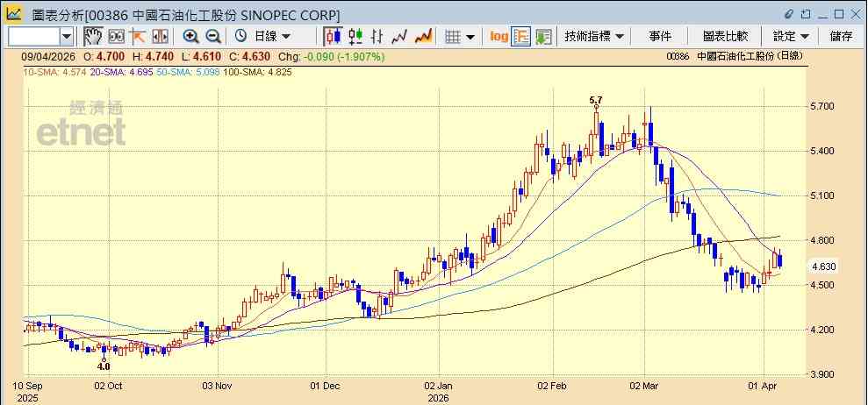The width and height of the screenshot is (868, 405).
Task: Switch to colored bar-candle chart type
Action: point(355,37)
